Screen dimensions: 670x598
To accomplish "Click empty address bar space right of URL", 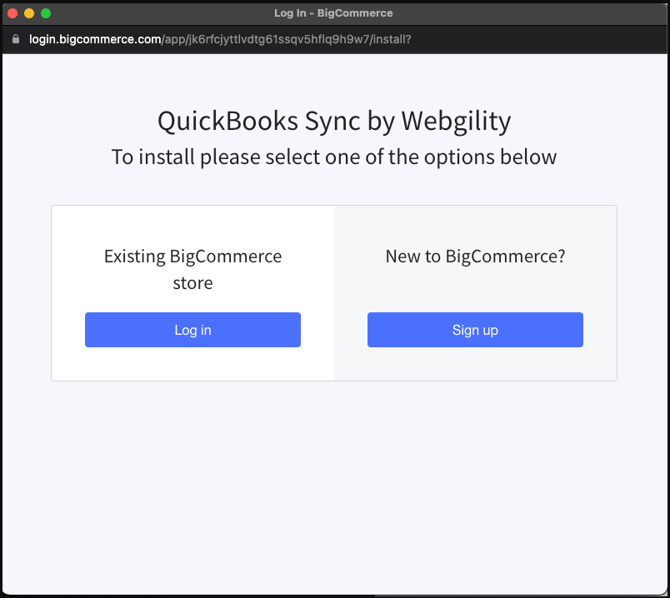I will (x=540, y=39).
